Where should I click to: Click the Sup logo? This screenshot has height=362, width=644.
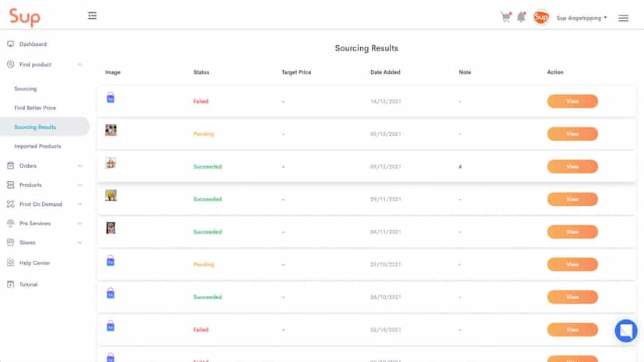[x=25, y=17]
